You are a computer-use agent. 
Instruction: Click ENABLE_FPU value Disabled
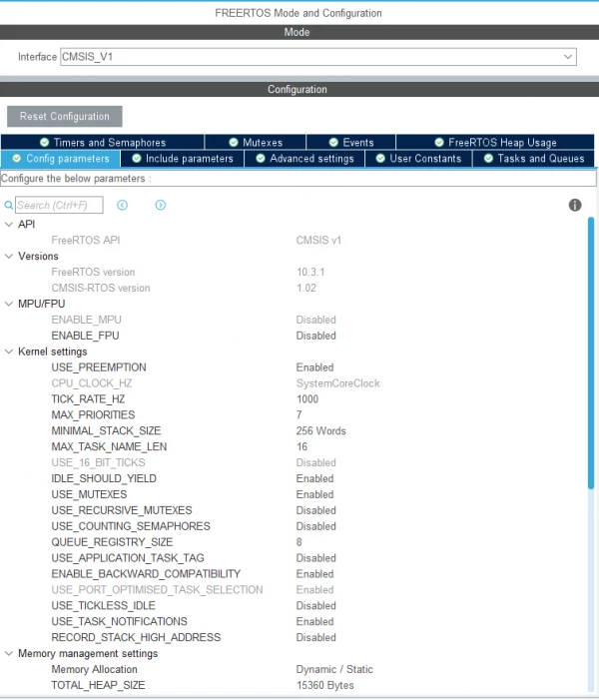coord(316,336)
